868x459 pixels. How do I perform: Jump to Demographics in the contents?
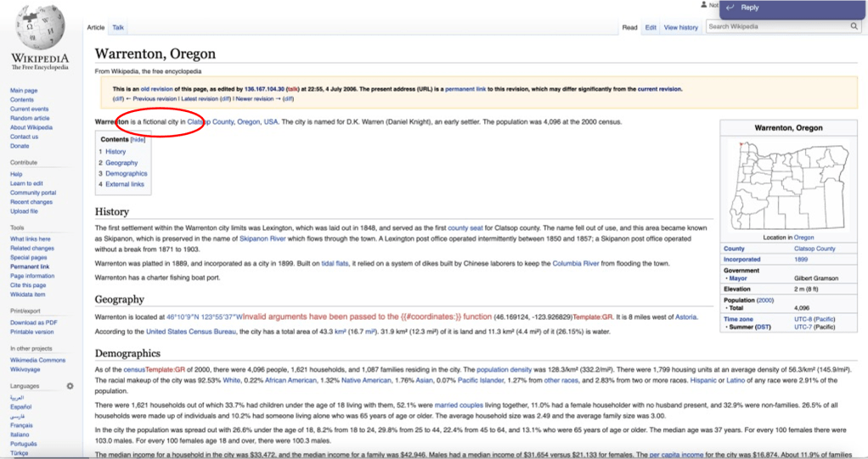126,173
